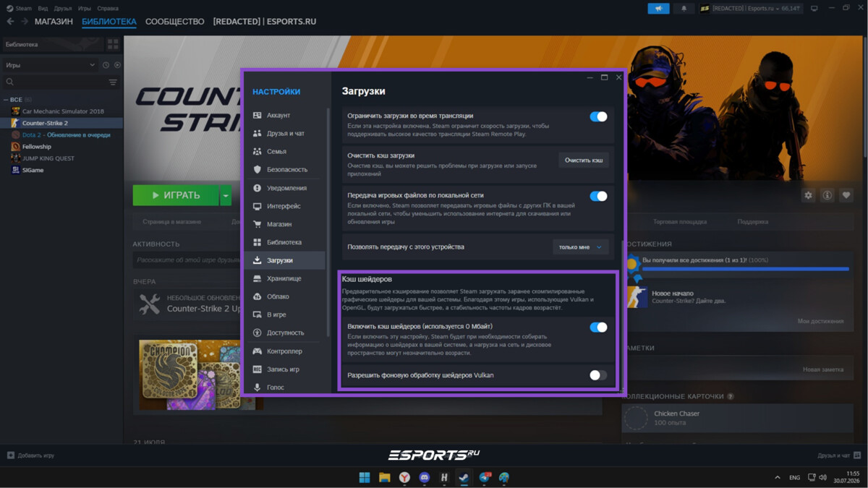
Task: Open the Справка menu
Action: pyautogui.click(x=108, y=9)
